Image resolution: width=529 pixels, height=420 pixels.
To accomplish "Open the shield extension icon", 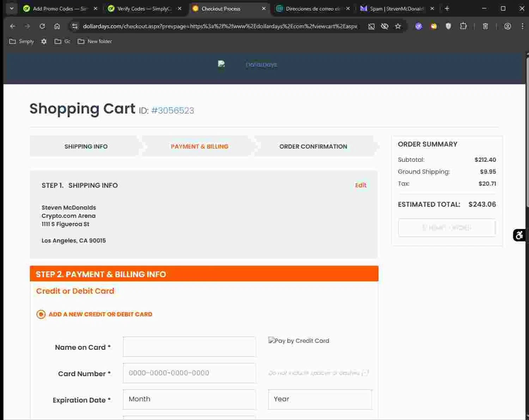I will [448, 26].
